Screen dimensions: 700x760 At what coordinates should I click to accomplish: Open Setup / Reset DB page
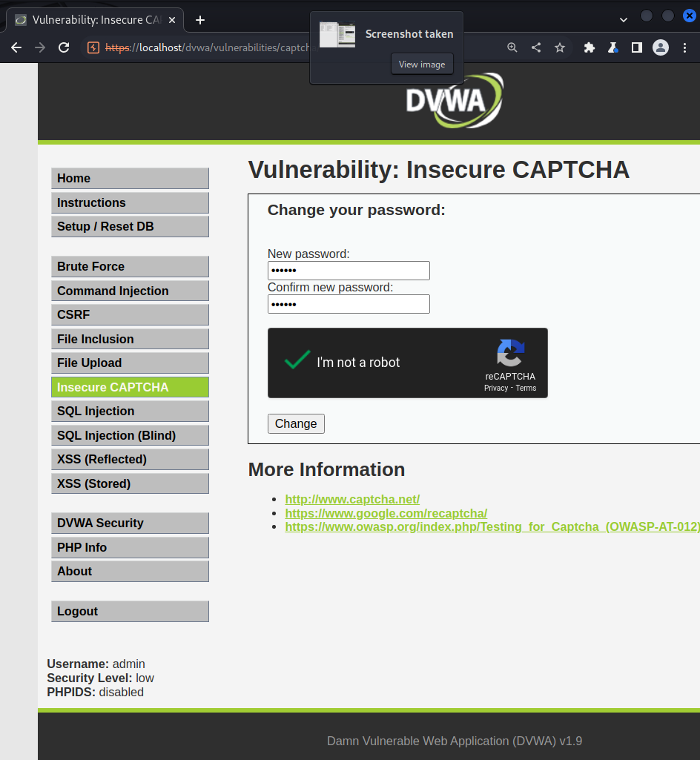pos(130,226)
